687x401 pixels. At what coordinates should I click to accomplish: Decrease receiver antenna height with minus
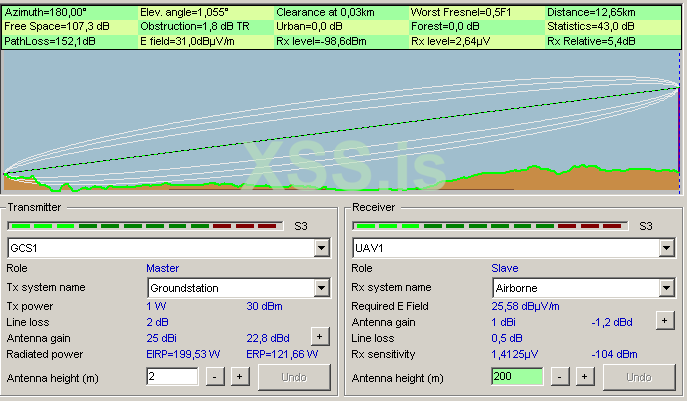[x=560, y=376]
